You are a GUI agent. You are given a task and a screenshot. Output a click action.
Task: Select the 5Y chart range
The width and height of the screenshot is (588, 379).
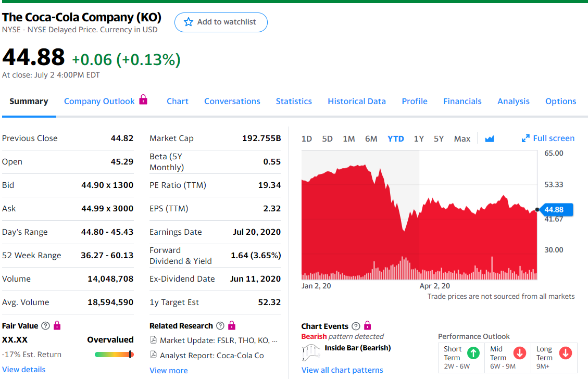(439, 138)
